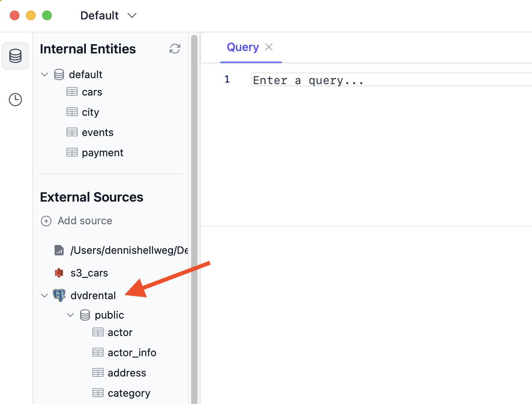The height and width of the screenshot is (404, 532).
Task: Click the S3 icon next to s3_cars
Action: (59, 273)
